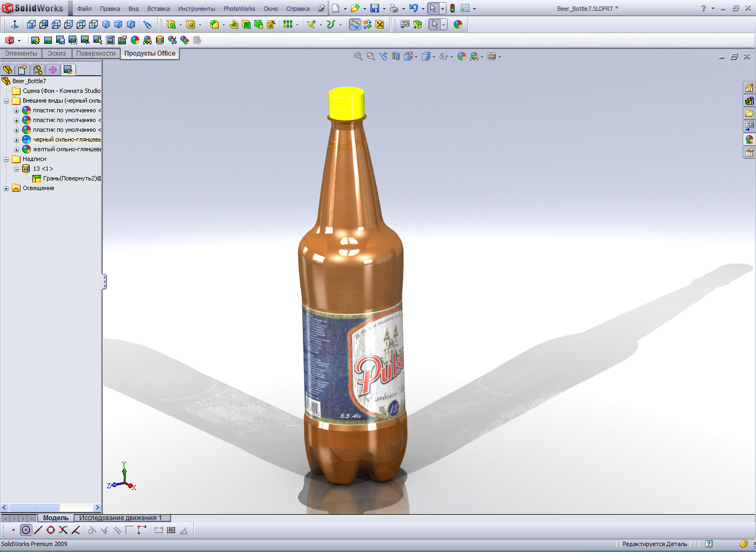The width and height of the screenshot is (756, 552).
Task: Open the File Explorer folder task pane icon
Action: click(x=749, y=113)
